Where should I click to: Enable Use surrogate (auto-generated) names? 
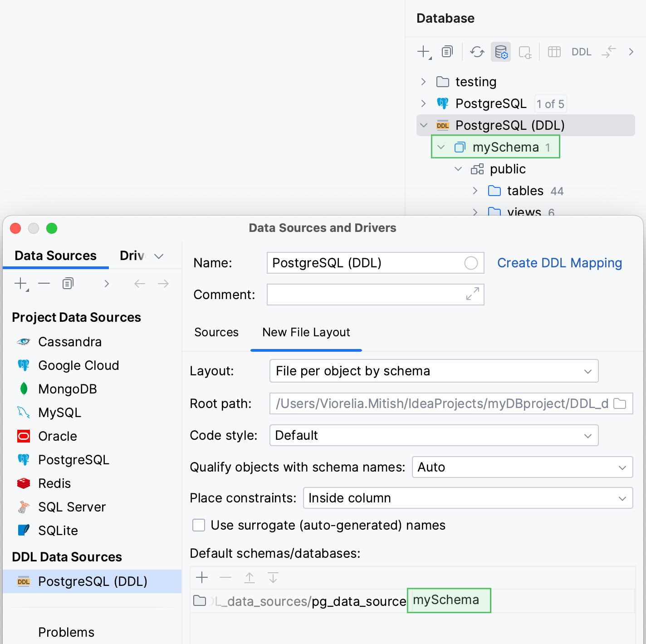[199, 525]
